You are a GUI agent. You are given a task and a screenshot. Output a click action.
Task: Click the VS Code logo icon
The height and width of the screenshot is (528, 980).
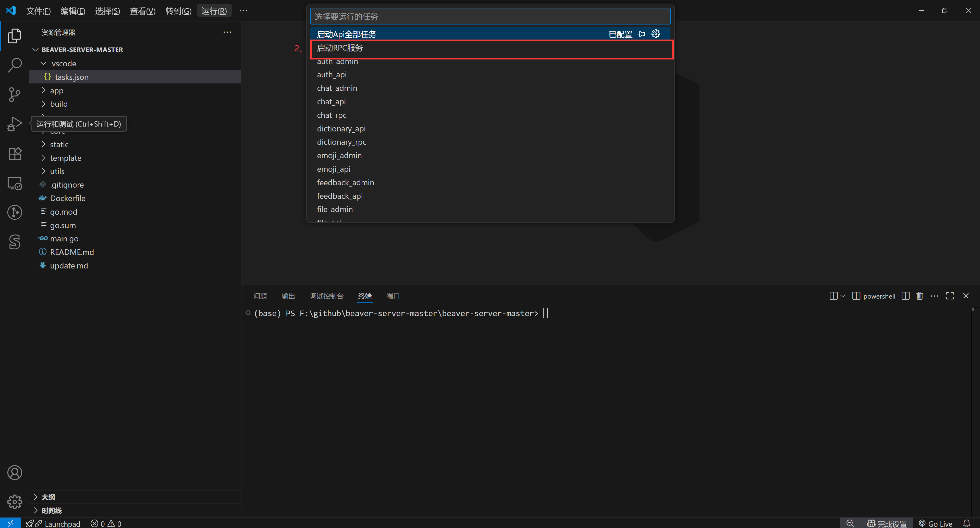(11, 10)
